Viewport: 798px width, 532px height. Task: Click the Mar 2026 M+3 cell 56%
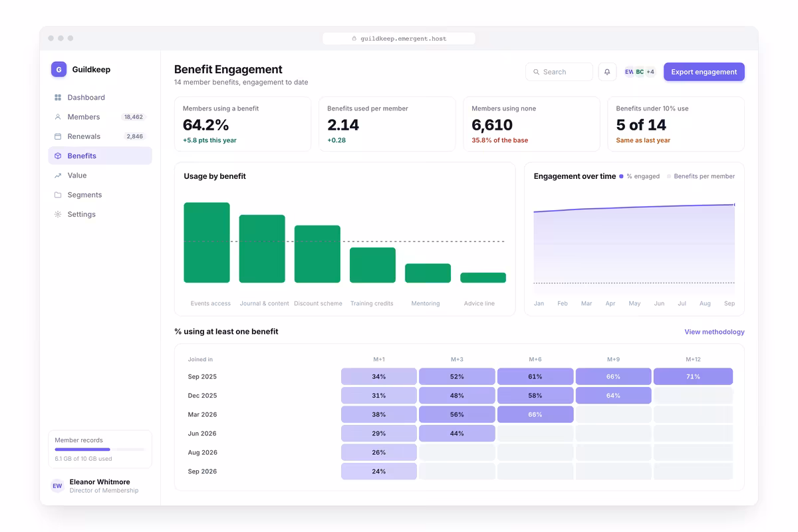[x=457, y=414]
